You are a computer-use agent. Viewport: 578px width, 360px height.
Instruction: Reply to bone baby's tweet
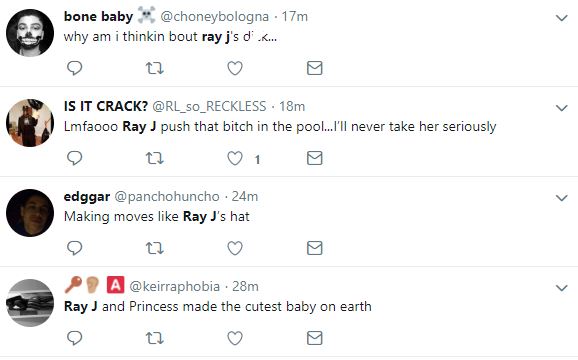[x=74, y=68]
